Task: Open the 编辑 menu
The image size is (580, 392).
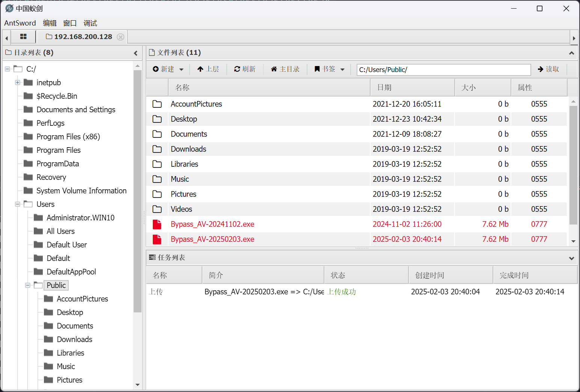Action: click(50, 23)
